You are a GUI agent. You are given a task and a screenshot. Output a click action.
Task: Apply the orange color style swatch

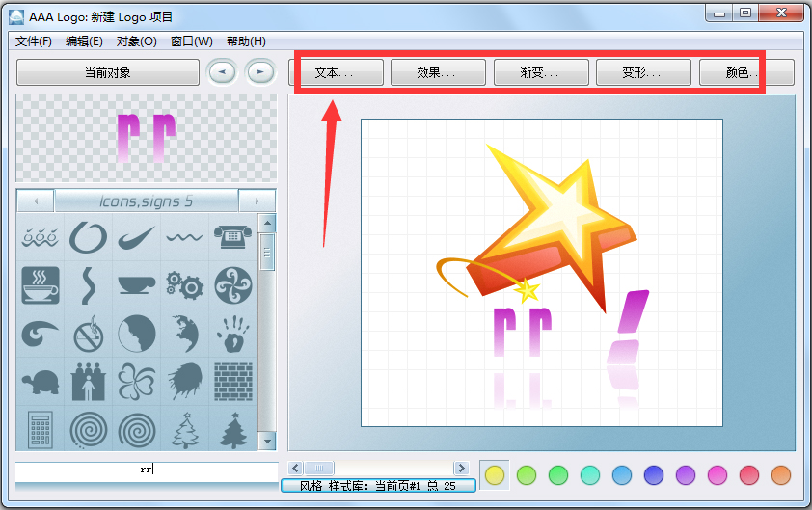pyautogui.click(x=780, y=474)
